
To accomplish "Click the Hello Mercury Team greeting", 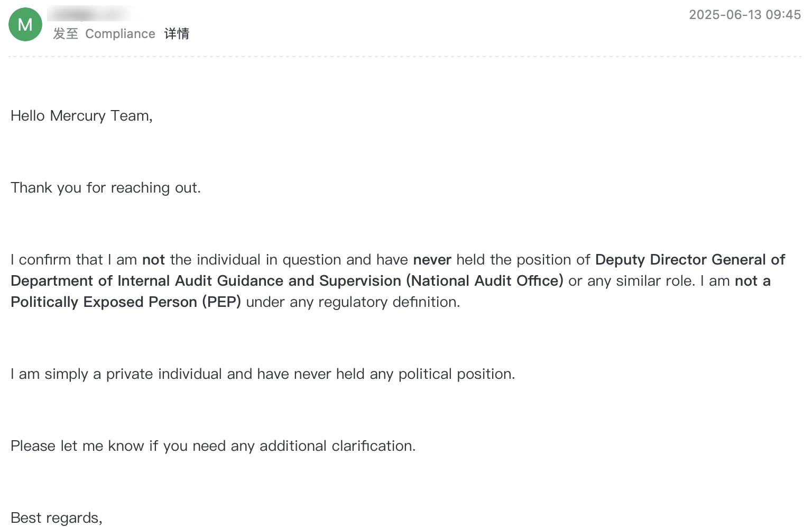I will point(81,116).
